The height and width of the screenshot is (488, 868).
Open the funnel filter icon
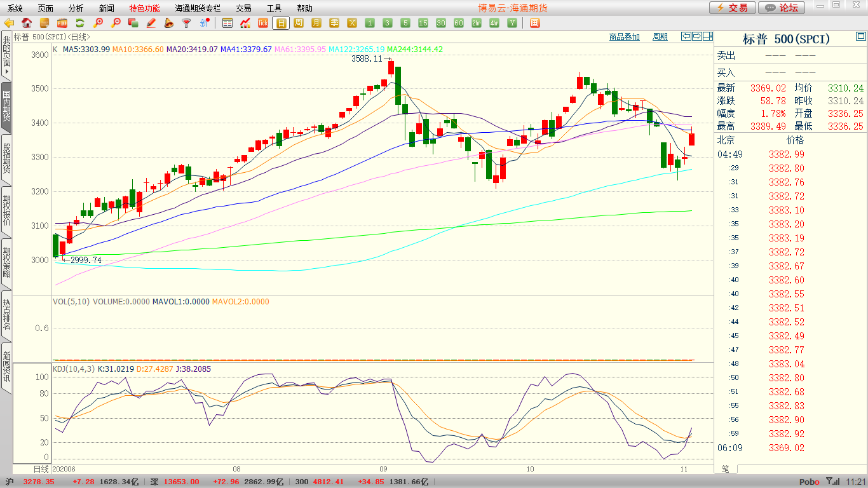(186, 23)
